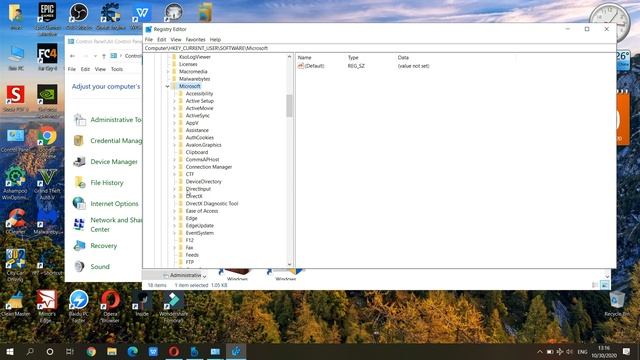Select the Malwarebytes registry key
This screenshot has width=640, height=360.
194,79
